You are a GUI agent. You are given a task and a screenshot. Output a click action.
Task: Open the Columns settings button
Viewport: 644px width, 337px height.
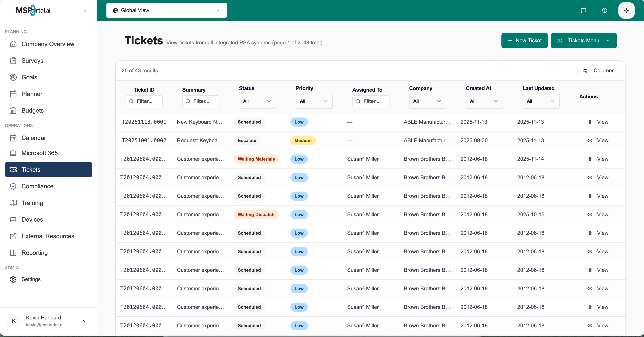[x=598, y=70]
